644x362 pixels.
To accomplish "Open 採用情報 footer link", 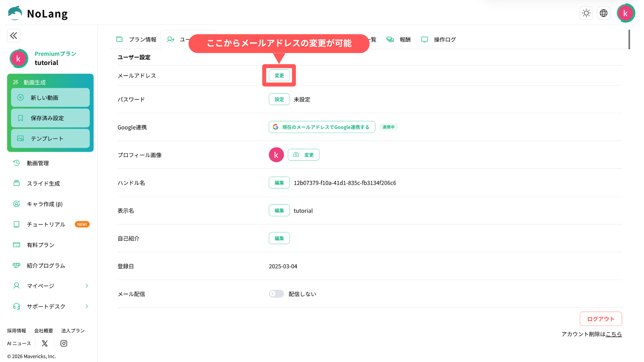I will pos(16,331).
